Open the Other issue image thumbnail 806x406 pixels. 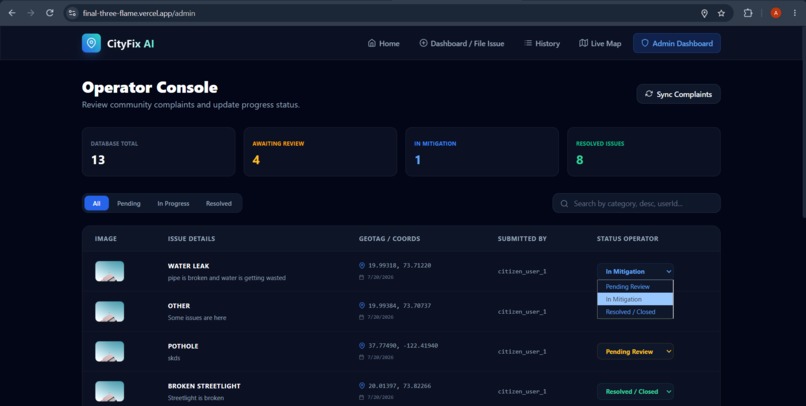(109, 311)
